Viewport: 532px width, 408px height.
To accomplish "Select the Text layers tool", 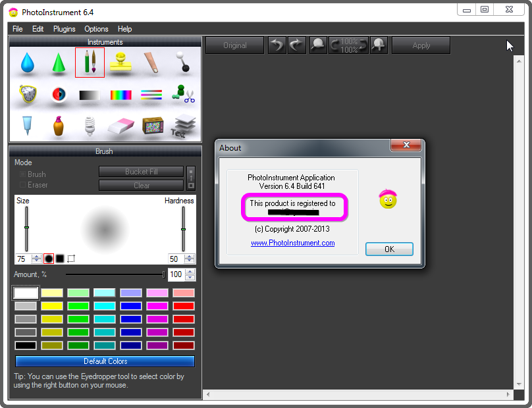I will [x=182, y=126].
